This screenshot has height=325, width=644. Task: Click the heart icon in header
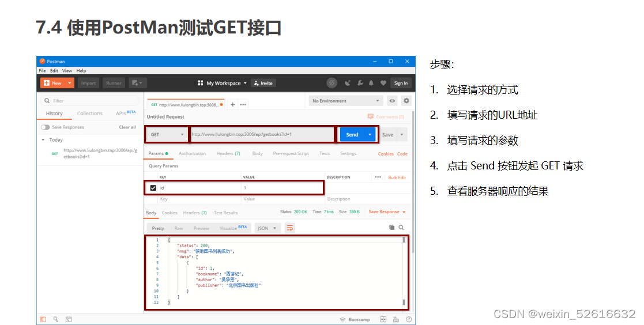pos(383,83)
